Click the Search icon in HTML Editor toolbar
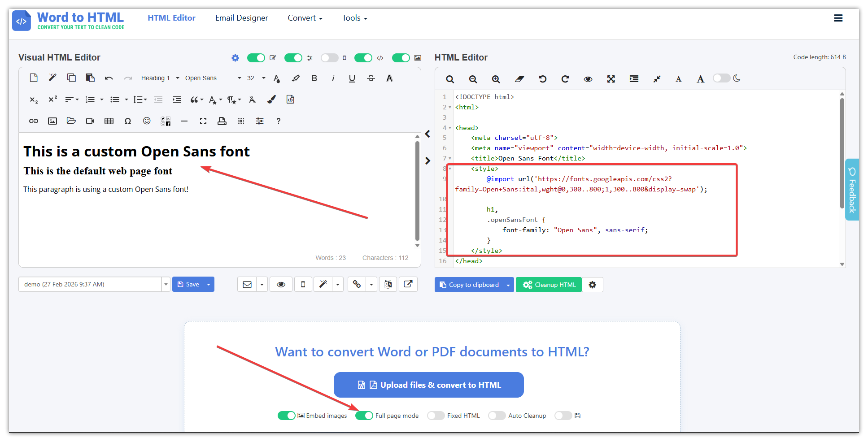The height and width of the screenshot is (442, 868). 450,79
